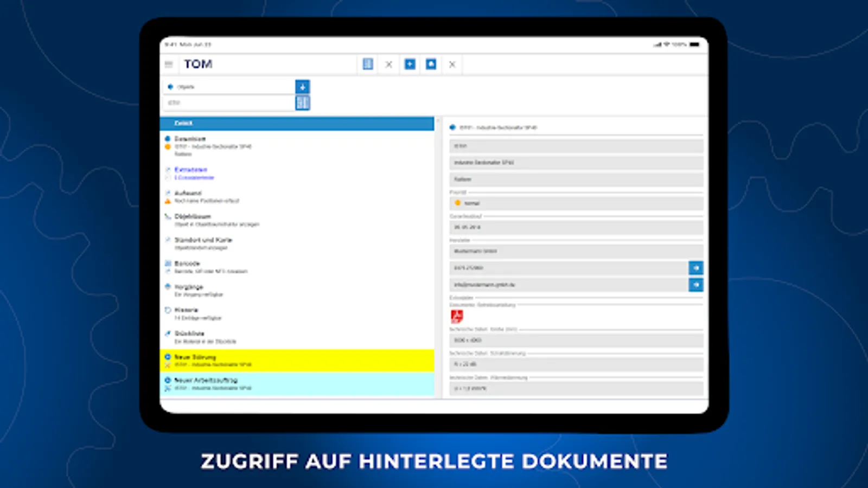This screenshot has width=868, height=488.
Task: Click the Stückliste entry icon
Action: 168,333
